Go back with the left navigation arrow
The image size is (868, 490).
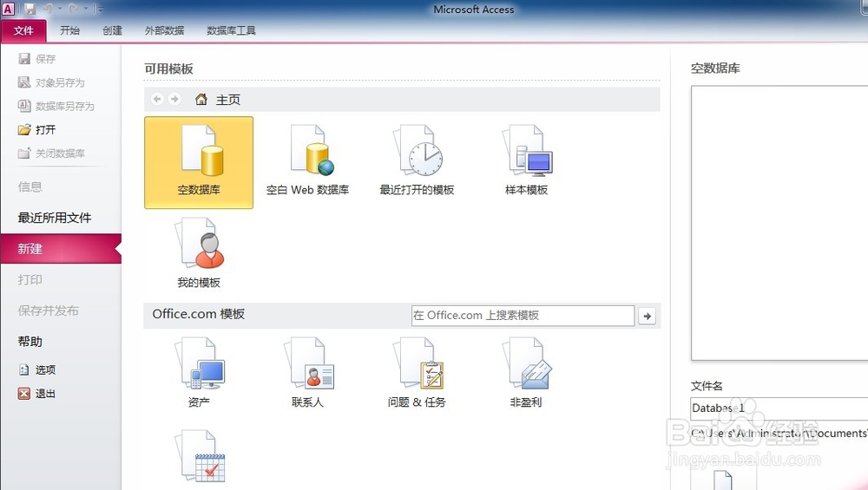pyautogui.click(x=157, y=99)
